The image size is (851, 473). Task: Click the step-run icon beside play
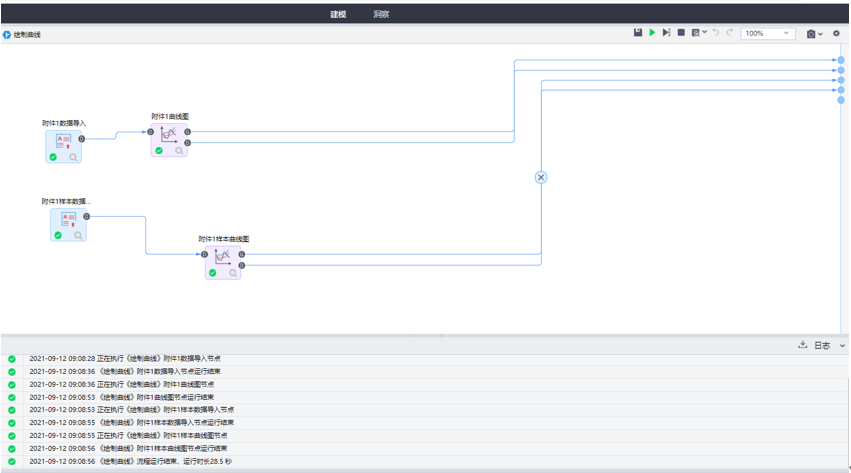tap(666, 33)
